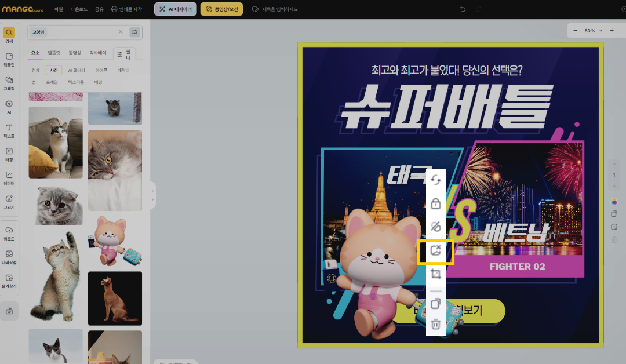Screen dimensions: 626x364
Task: Select the 3D cat with suitcase thumbnail
Action: 115,241
